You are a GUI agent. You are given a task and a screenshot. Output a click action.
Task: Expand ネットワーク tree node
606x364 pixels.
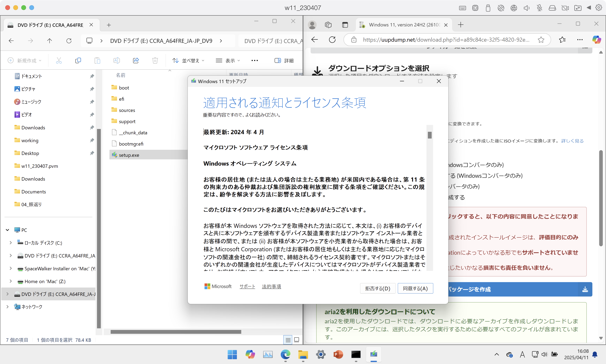8,307
